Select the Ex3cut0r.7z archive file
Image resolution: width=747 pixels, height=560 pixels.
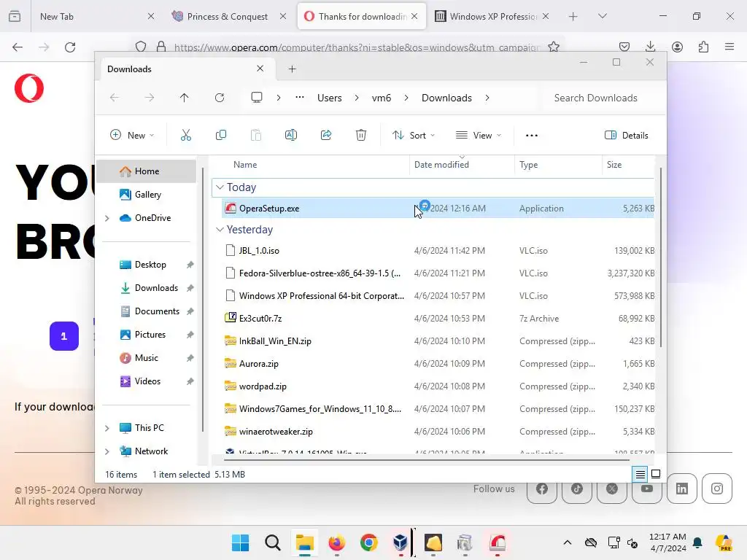(438, 319)
